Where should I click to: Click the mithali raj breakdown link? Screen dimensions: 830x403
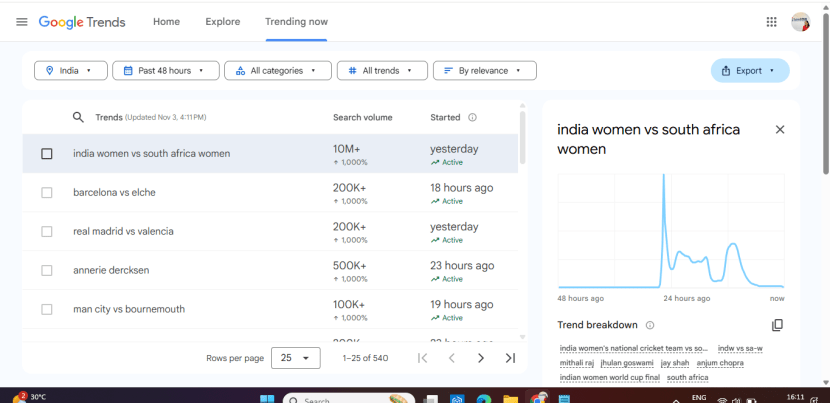(576, 363)
